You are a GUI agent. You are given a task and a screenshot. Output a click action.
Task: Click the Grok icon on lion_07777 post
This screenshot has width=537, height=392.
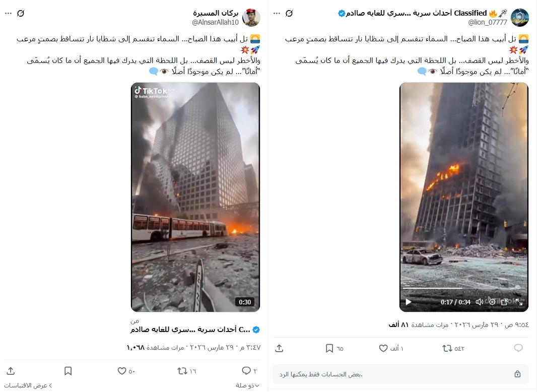tap(289, 14)
